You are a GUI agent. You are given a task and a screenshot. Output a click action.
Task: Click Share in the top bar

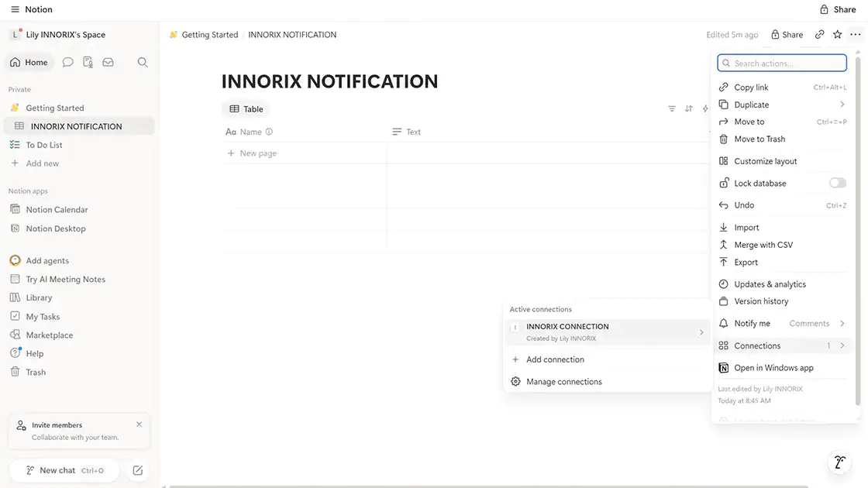tap(838, 9)
